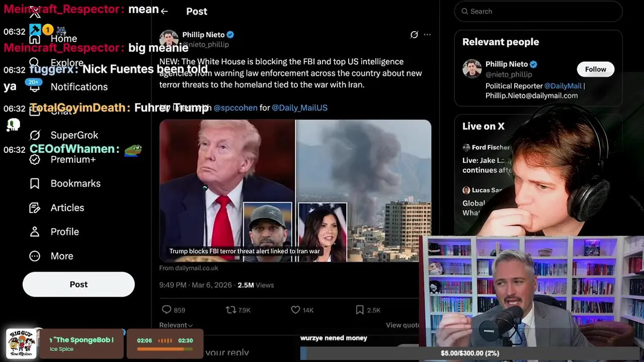Click the Ice Spice song album art

coord(21,344)
